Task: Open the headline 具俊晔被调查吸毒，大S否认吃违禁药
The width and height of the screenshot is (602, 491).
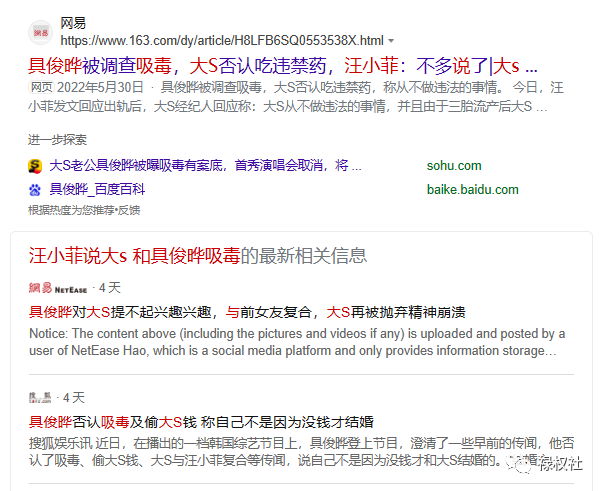Action: click(x=283, y=66)
